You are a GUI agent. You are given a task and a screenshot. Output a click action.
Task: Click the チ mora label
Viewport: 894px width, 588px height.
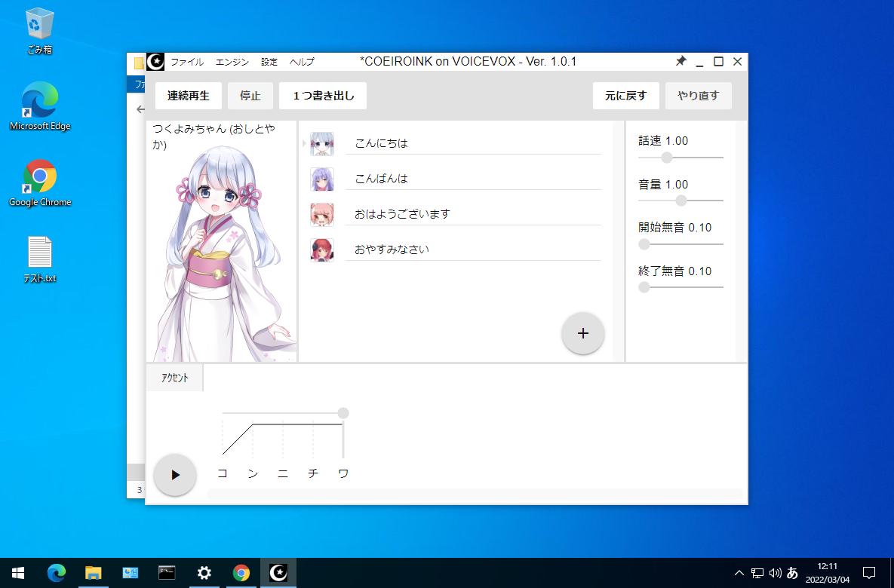[313, 473]
